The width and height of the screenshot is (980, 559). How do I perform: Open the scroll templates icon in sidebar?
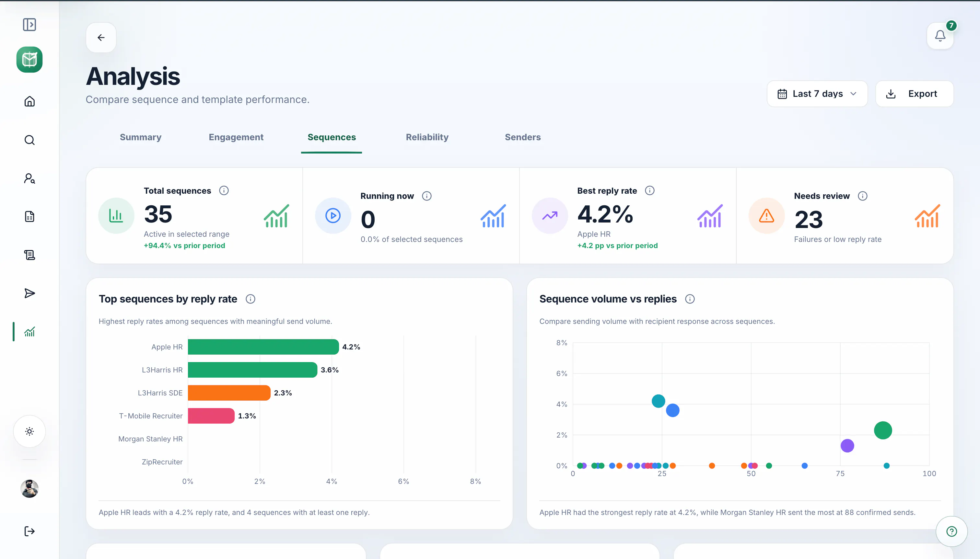click(x=29, y=255)
